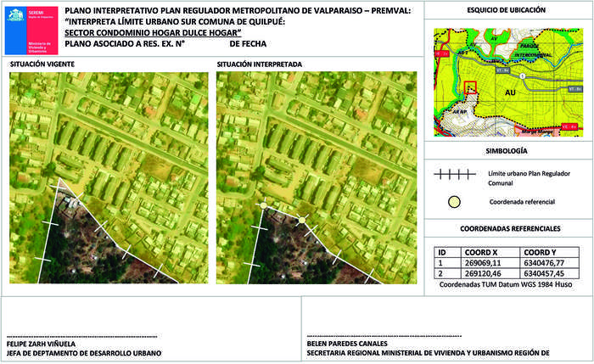594x364 pixels.
Task: Click the left coordinate marker on interpreted map
Action: (x=263, y=206)
